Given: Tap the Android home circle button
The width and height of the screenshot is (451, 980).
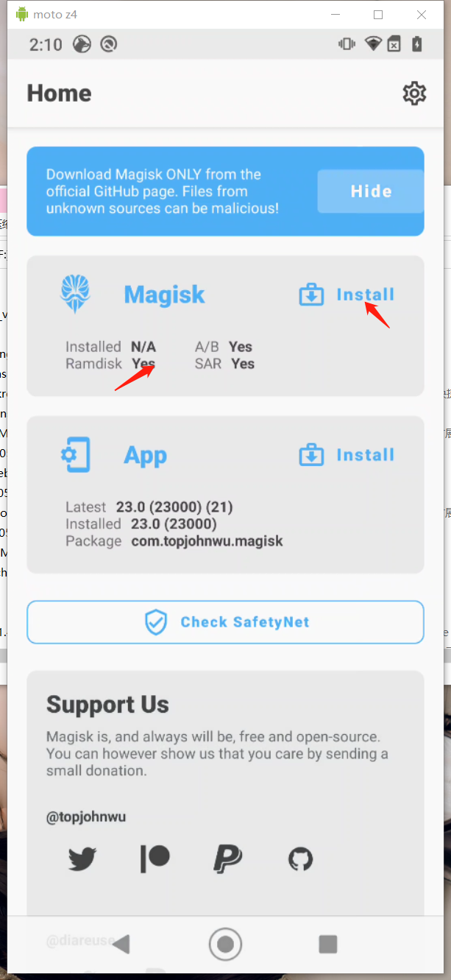Looking at the screenshot, I should pyautogui.click(x=225, y=944).
